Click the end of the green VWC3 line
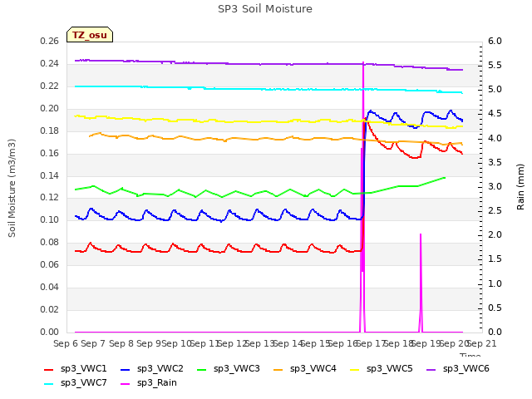This screenshot has height=399, width=532. pos(445,177)
